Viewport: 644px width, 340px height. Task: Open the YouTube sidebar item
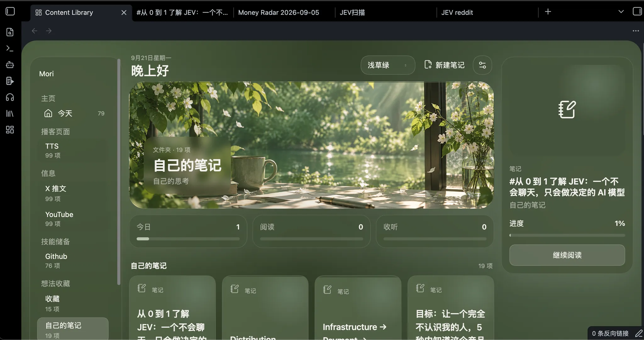click(x=73, y=219)
